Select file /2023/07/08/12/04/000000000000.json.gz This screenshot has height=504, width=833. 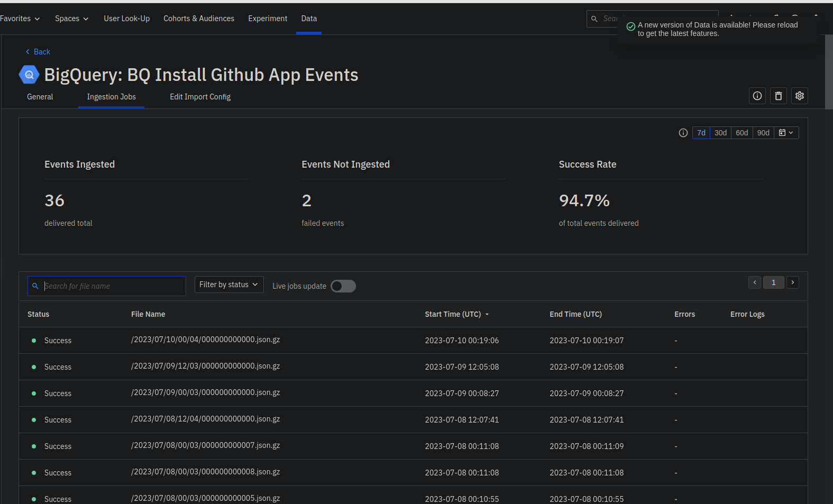coord(206,419)
